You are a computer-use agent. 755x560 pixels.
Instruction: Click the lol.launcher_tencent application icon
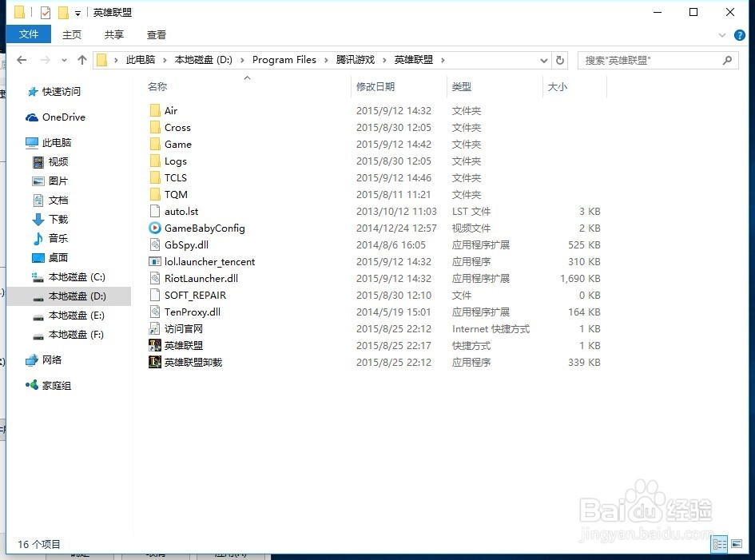pos(155,262)
